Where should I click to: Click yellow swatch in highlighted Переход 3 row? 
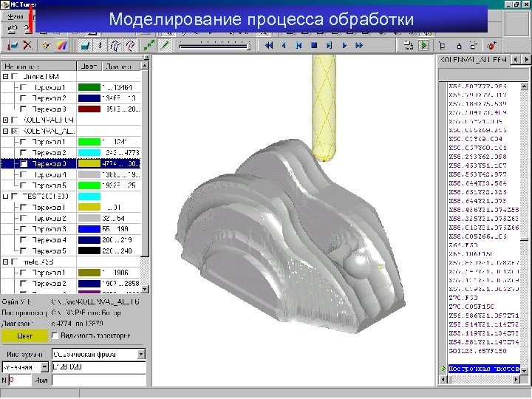click(x=89, y=163)
